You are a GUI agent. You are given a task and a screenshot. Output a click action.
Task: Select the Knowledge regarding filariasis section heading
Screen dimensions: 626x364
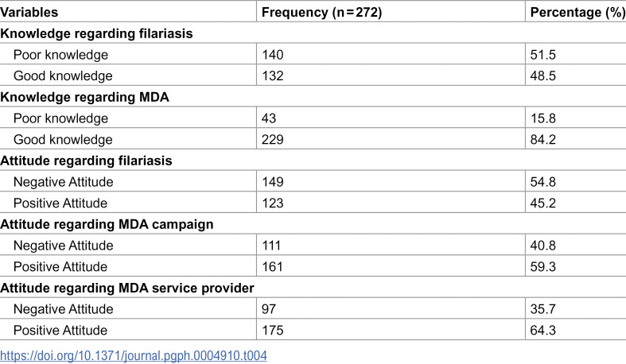click(x=96, y=33)
